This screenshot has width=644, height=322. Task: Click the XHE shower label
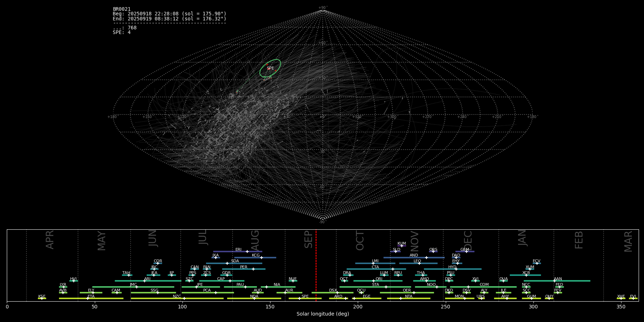click(621, 297)
